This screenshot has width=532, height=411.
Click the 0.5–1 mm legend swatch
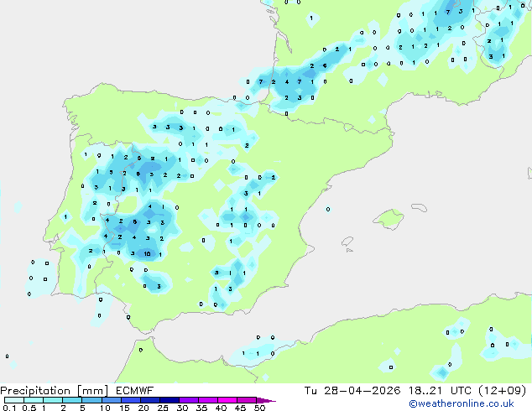pyautogui.click(x=34, y=400)
